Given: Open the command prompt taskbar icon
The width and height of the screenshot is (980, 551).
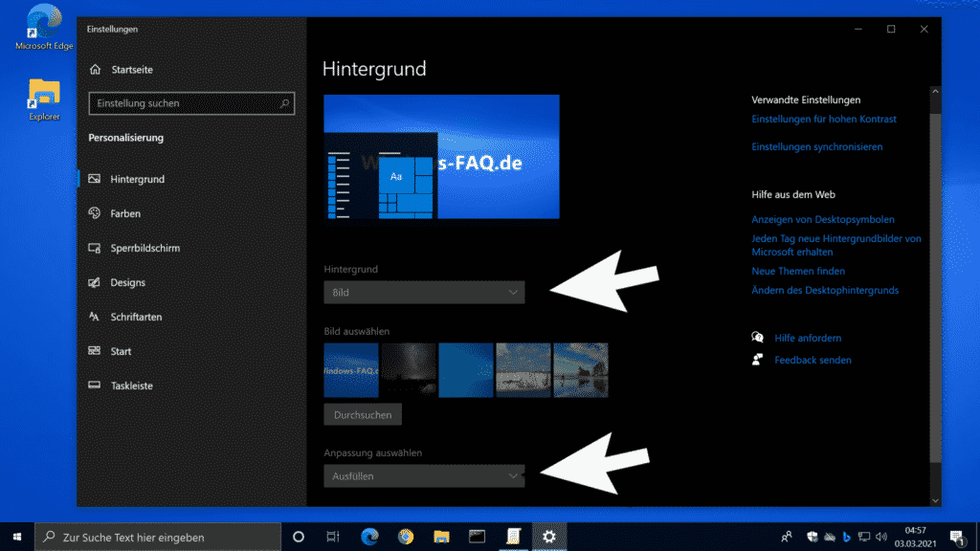Looking at the screenshot, I should [x=477, y=537].
